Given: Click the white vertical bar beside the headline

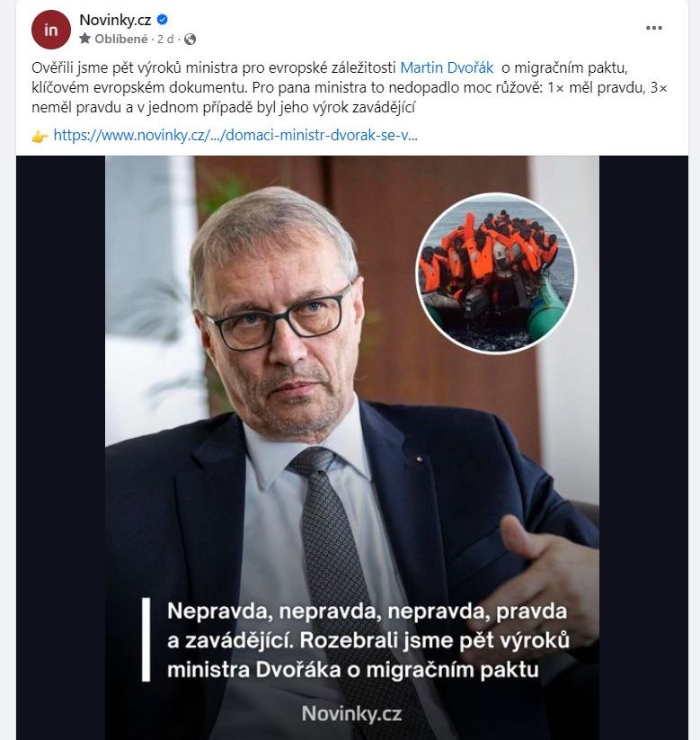Looking at the screenshot, I should [x=146, y=639].
